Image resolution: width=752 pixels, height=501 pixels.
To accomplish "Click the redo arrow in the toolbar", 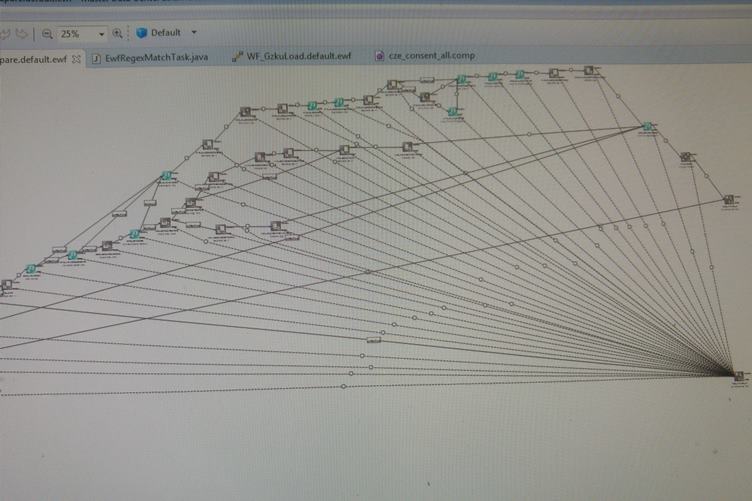I will [21, 34].
